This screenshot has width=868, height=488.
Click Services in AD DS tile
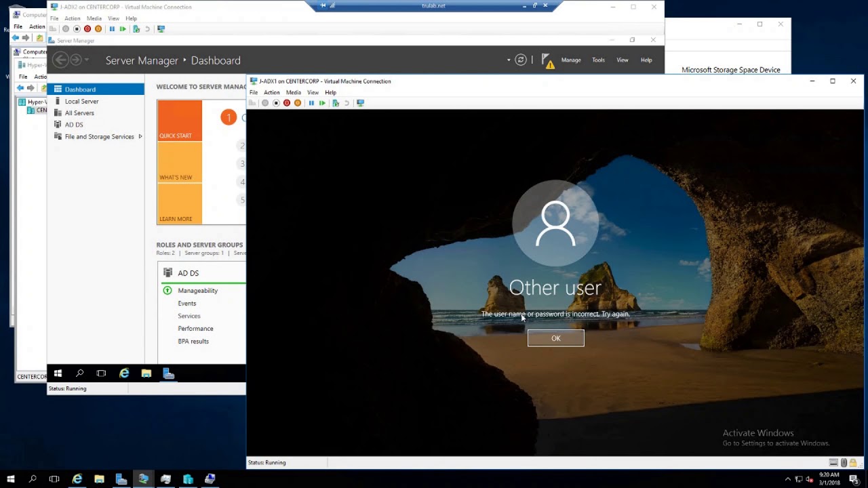pos(189,316)
